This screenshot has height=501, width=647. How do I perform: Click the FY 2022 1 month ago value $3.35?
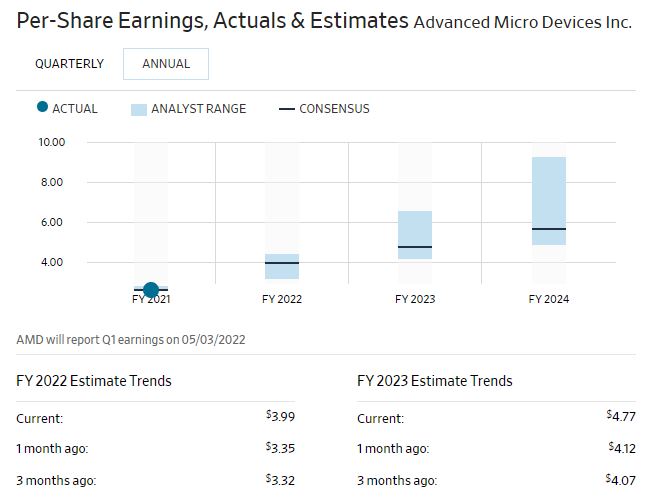[281, 448]
